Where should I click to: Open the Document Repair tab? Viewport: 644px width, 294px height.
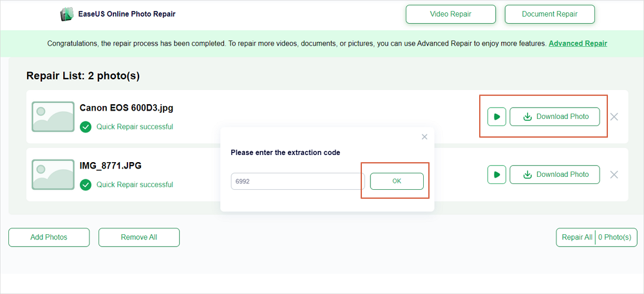pyautogui.click(x=549, y=14)
